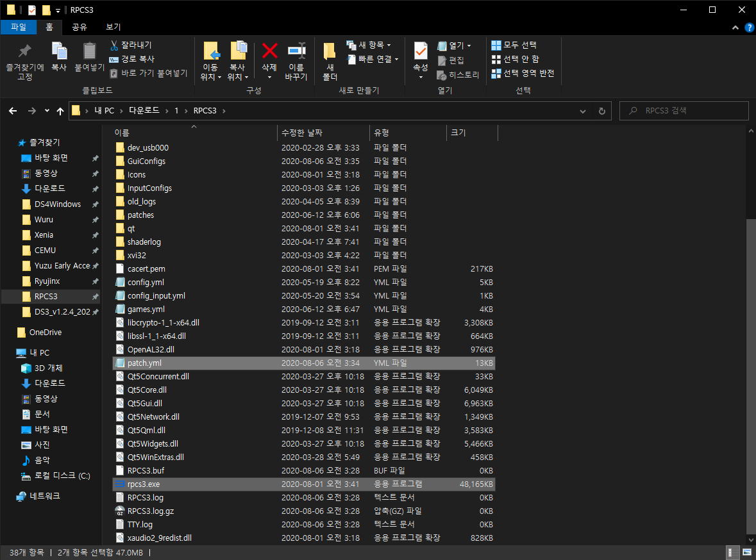
Task: Select DS4Windows in quick access
Action: tap(57, 204)
